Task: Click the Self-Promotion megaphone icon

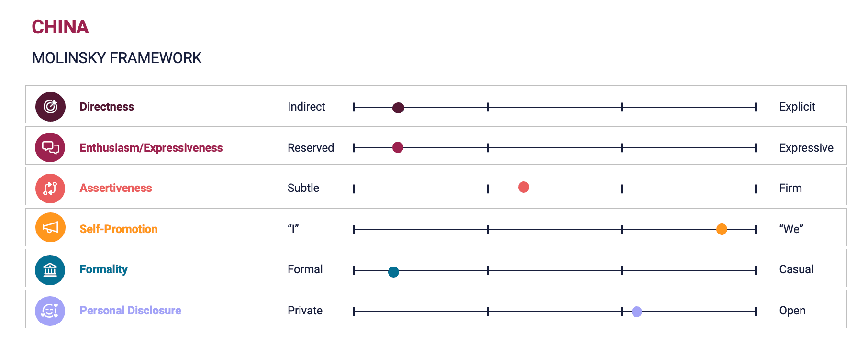Action: tap(50, 227)
